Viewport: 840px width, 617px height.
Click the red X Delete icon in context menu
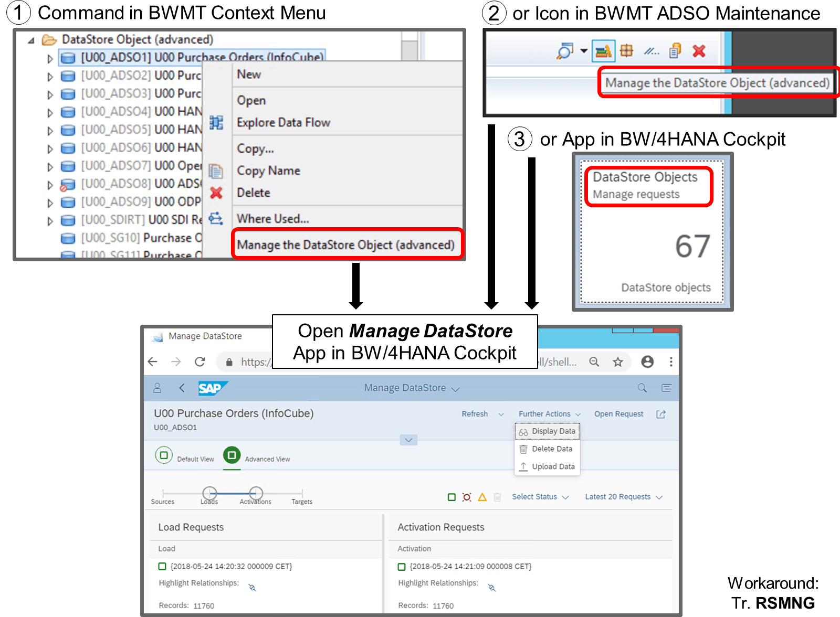click(216, 193)
